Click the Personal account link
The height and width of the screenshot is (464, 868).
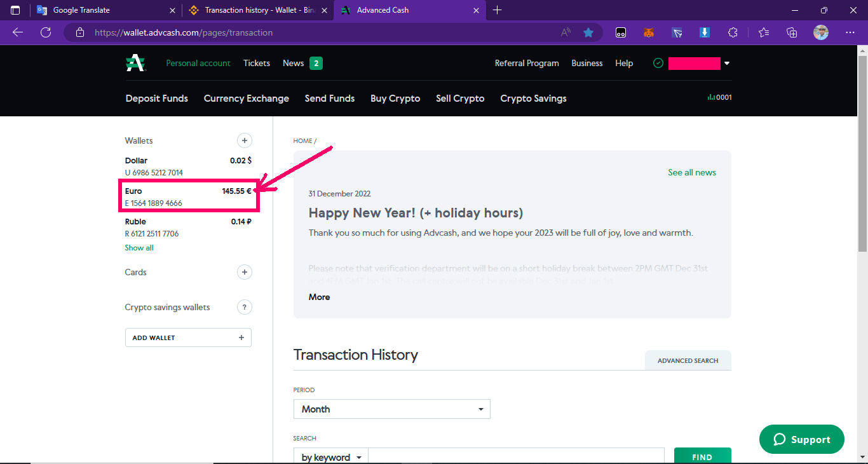tap(198, 63)
